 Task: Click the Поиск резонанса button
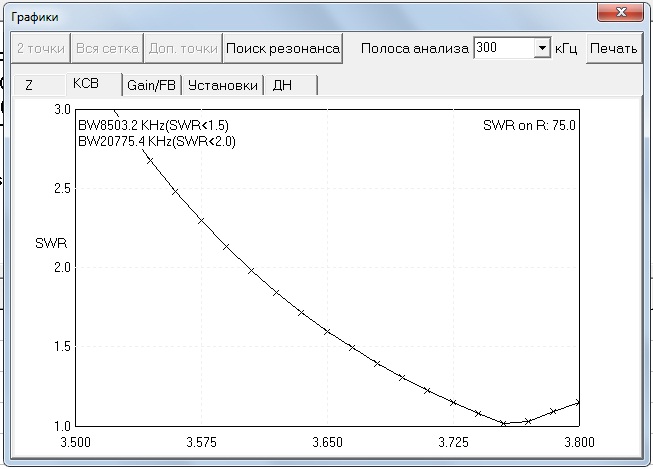coord(283,48)
